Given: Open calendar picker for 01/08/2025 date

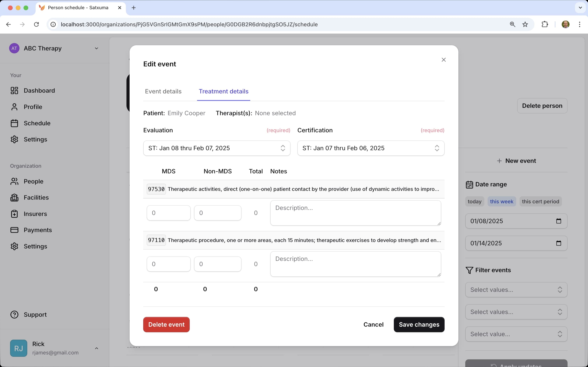Looking at the screenshot, I should 559,221.
